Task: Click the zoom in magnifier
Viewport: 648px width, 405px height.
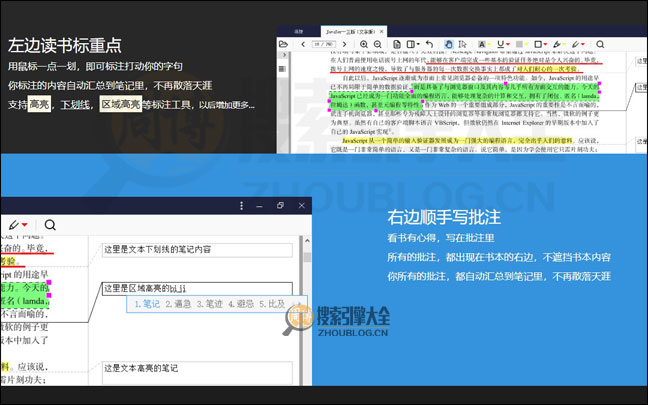Action: coord(364,45)
